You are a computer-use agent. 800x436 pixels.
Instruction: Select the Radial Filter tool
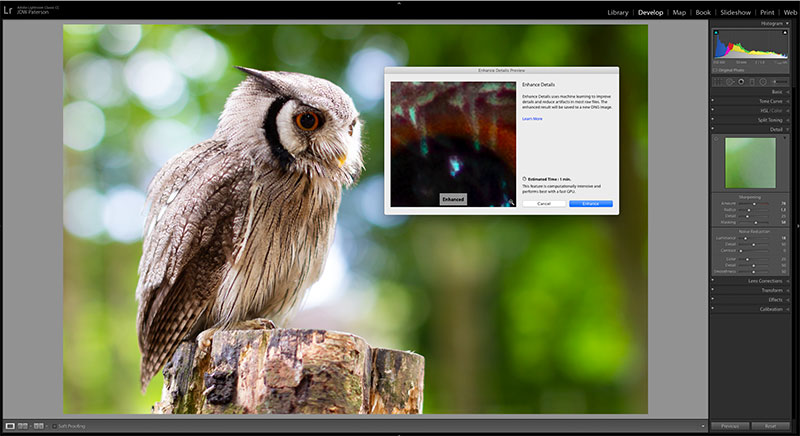click(x=763, y=82)
